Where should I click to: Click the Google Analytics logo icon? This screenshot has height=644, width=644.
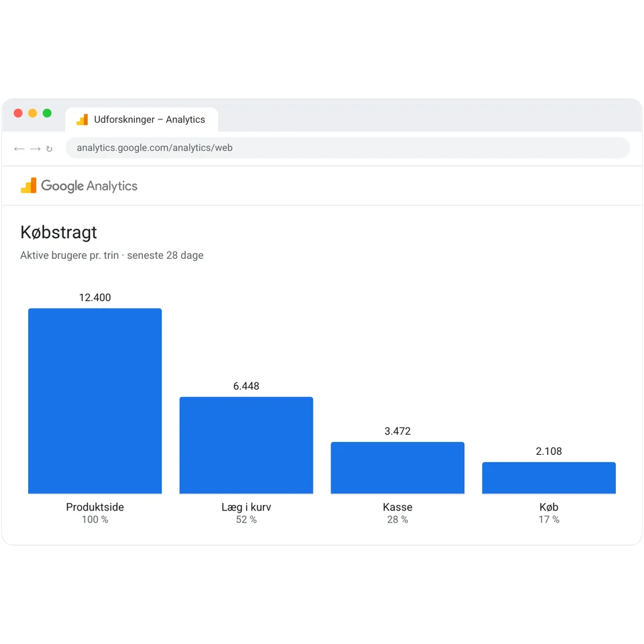29,186
